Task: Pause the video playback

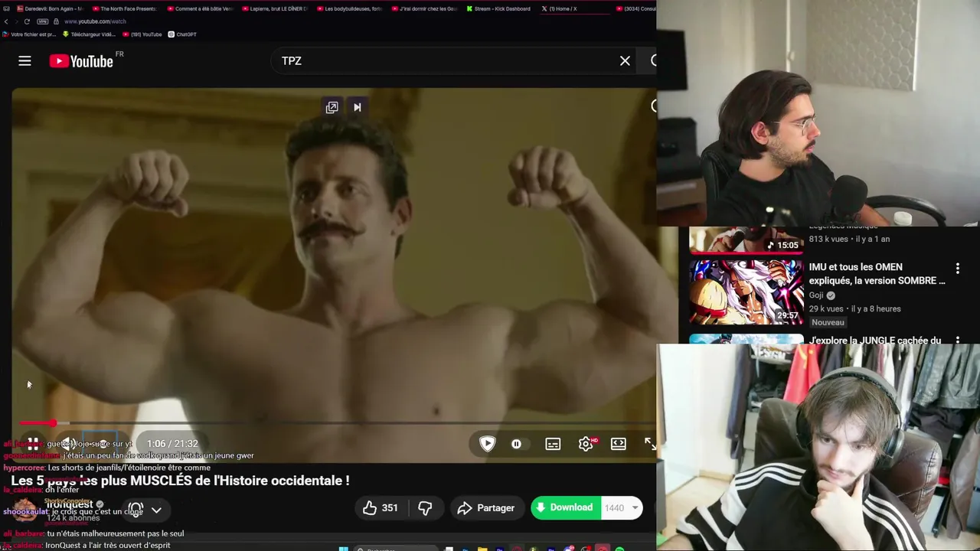Action: click(33, 443)
